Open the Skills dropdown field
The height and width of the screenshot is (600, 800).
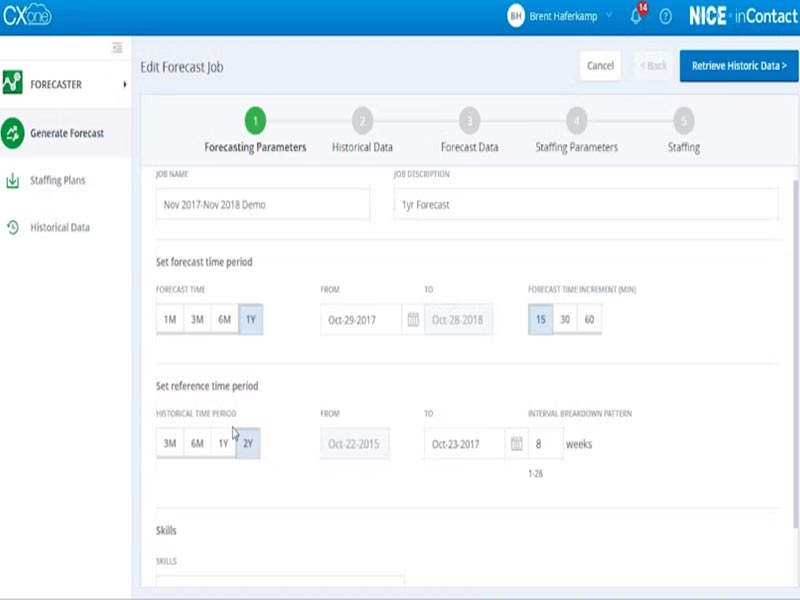click(280, 581)
